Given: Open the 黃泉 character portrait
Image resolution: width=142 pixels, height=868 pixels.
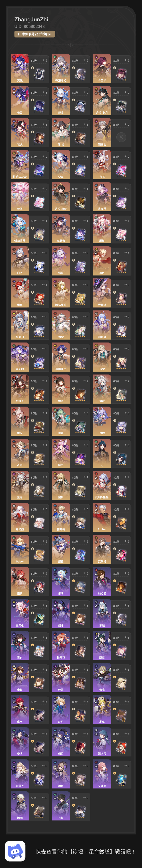Looking at the screenshot, I should point(20,68).
